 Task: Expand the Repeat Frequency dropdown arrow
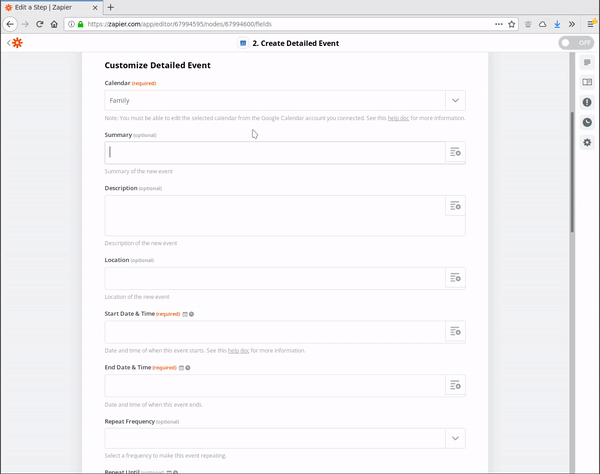tap(455, 438)
